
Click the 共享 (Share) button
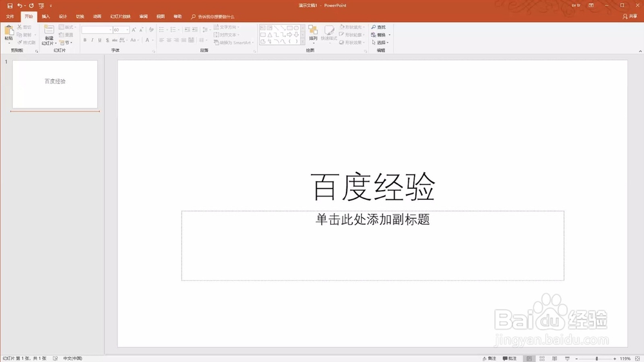pos(630,17)
